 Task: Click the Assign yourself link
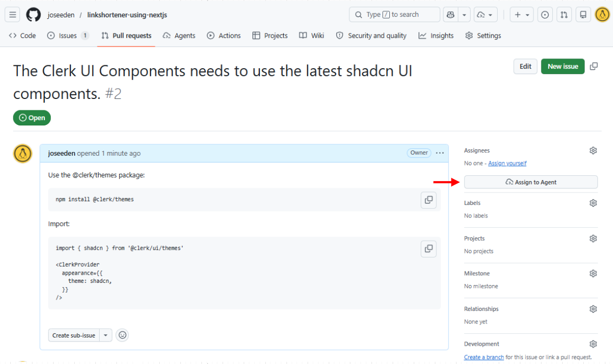tap(507, 163)
